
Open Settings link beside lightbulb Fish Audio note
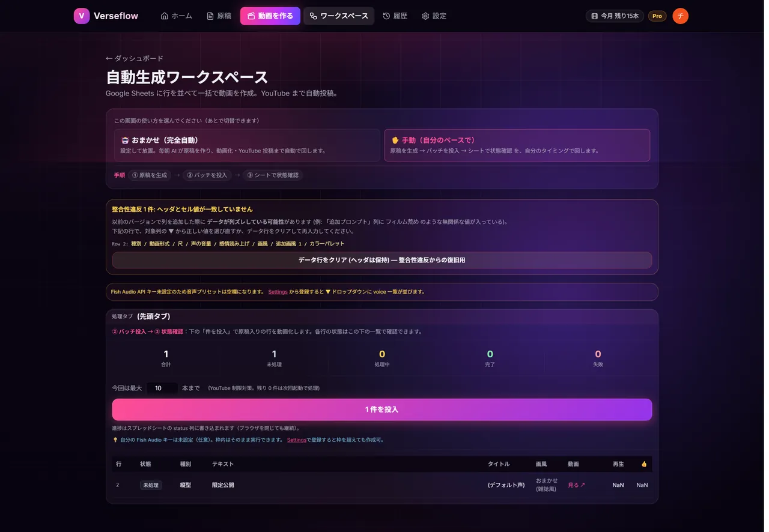click(x=297, y=440)
